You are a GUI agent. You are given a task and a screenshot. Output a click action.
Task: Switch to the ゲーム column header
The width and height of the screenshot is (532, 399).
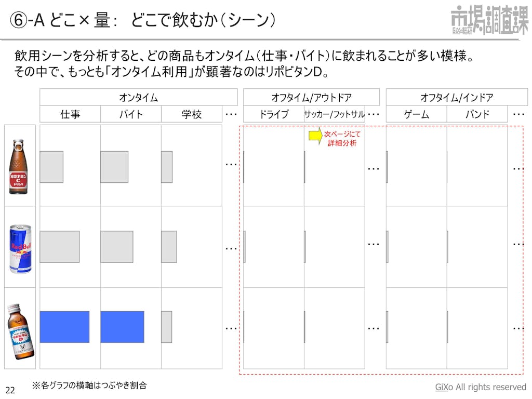pos(415,114)
